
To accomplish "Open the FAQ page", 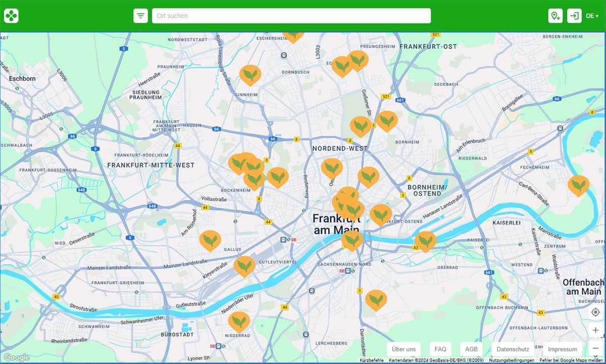I will [440, 349].
